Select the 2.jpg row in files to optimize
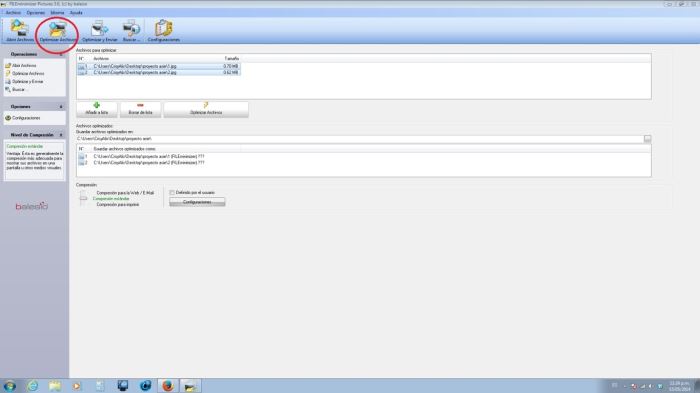Screen dimensions: 700x393 pos(159,72)
